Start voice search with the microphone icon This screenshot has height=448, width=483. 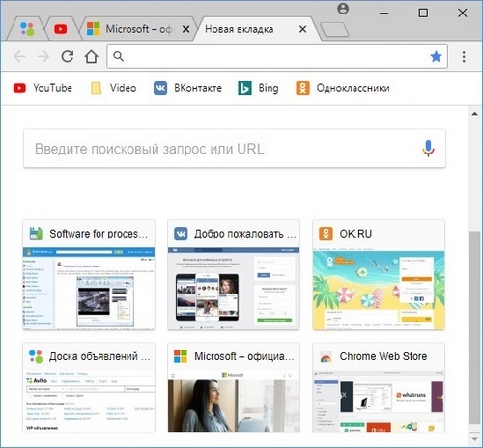(428, 149)
